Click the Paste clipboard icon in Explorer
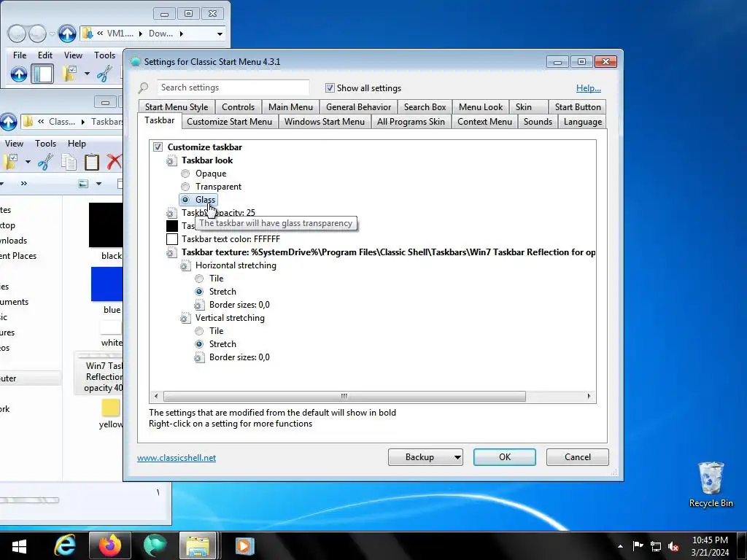 tap(91, 162)
